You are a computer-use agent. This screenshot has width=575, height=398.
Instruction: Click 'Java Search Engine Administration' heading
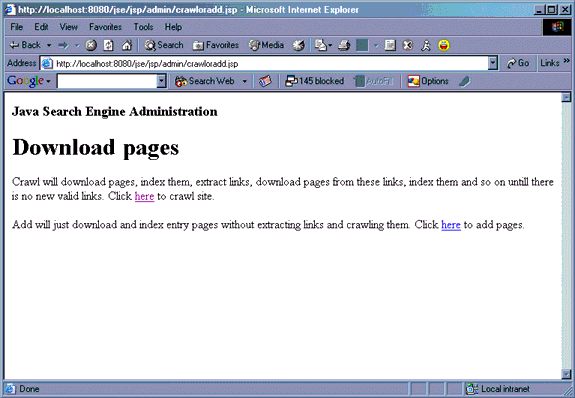pos(115,111)
